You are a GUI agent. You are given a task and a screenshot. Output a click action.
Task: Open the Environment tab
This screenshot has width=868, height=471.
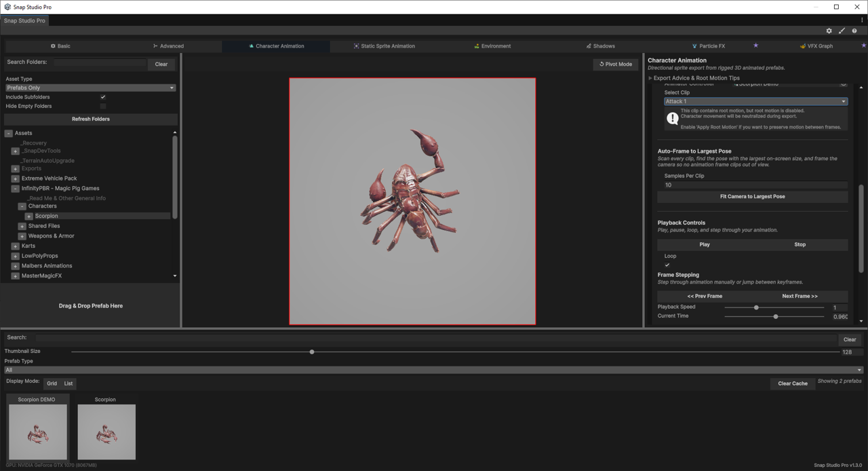tap(492, 46)
